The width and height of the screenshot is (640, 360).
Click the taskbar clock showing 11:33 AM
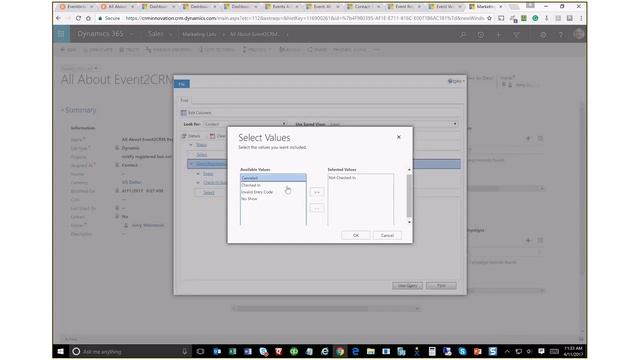pos(573,351)
